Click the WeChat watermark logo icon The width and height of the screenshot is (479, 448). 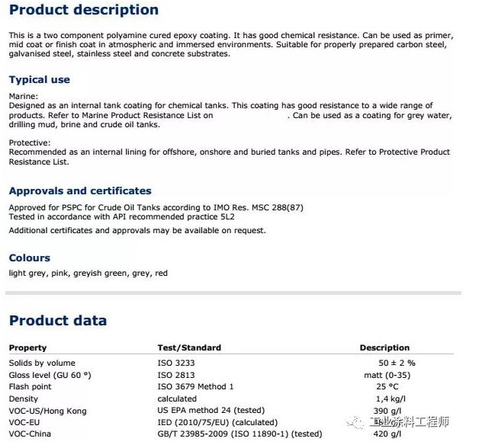pos(355,422)
